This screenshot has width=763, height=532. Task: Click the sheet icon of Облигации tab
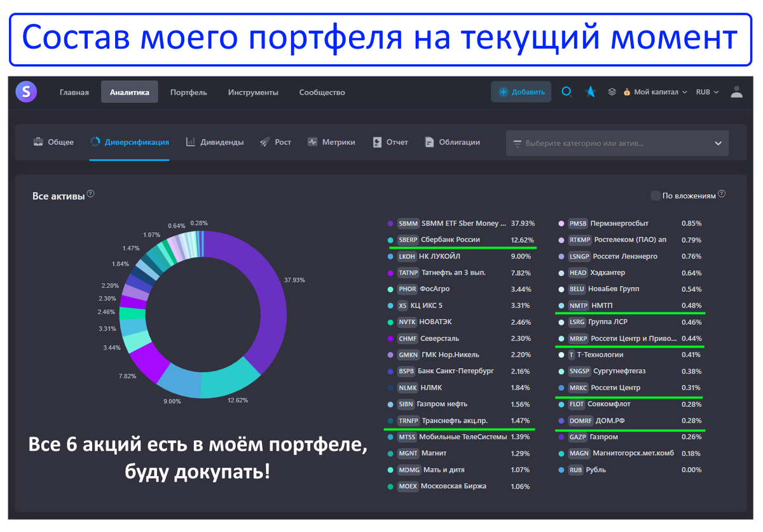(x=430, y=142)
